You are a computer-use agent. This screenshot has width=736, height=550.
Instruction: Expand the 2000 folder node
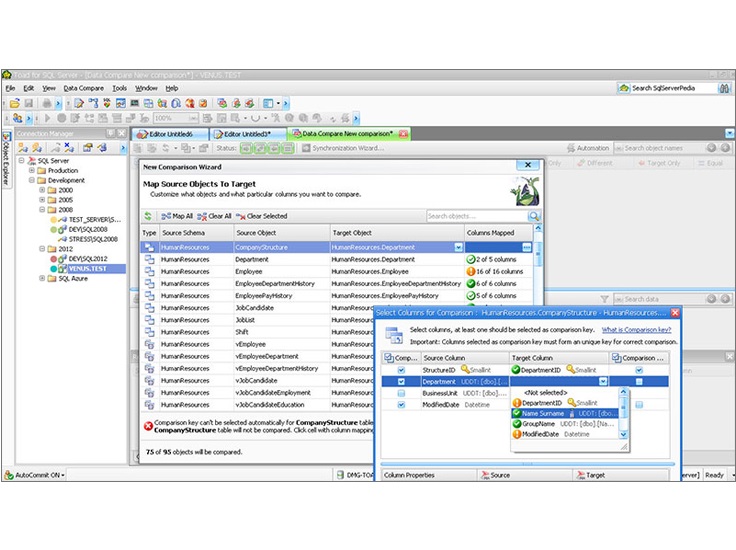click(x=42, y=190)
